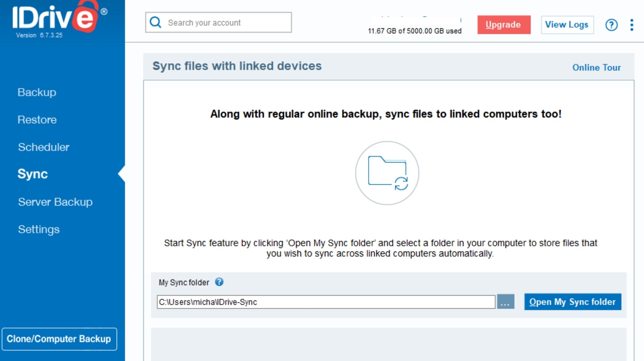Follow the Online Tour link

point(597,68)
